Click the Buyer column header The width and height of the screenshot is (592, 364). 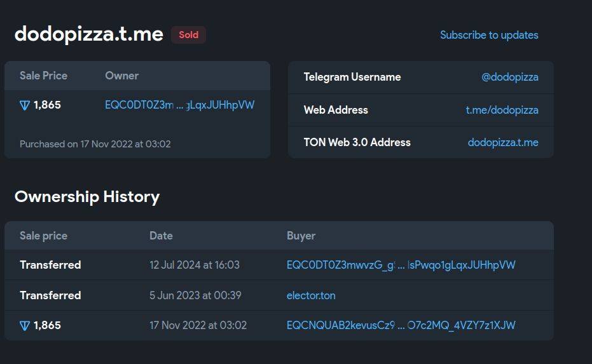click(301, 236)
